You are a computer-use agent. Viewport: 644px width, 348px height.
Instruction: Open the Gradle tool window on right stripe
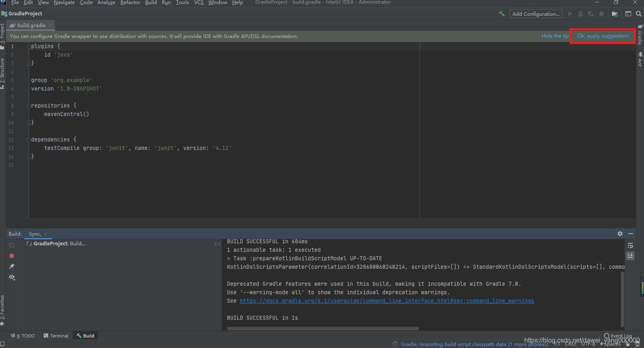tap(640, 35)
